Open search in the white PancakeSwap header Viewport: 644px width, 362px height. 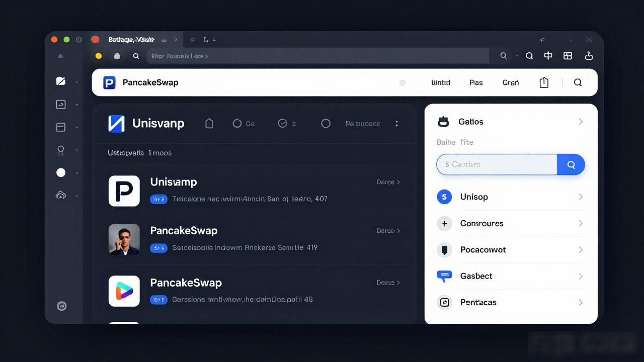[x=578, y=82]
